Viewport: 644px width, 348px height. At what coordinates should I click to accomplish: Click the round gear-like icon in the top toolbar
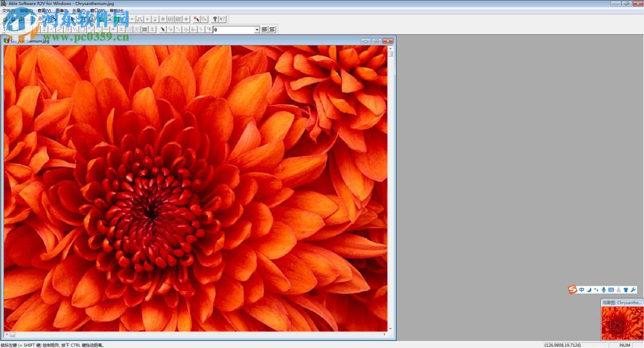[x=163, y=19]
